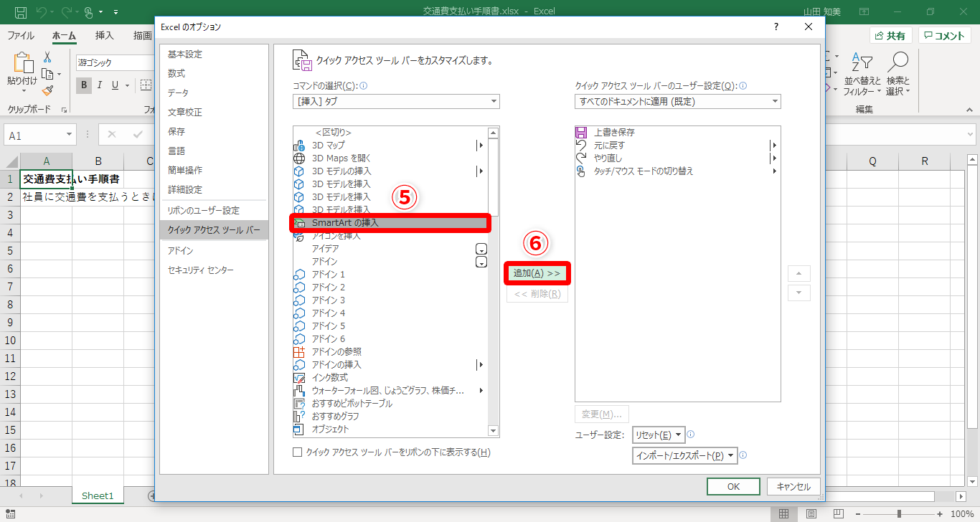Click the zoom out minus button
This screenshot has height=522, width=980.
858,513
